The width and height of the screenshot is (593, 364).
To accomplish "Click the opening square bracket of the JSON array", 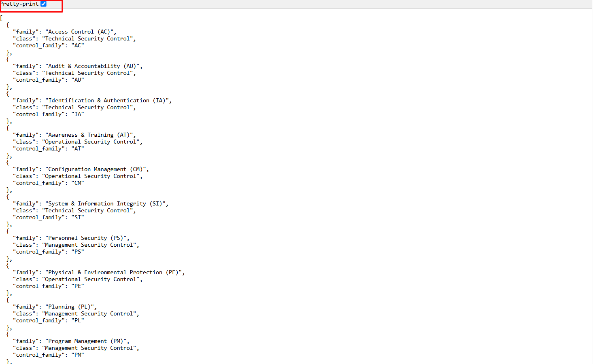I will click(2, 18).
